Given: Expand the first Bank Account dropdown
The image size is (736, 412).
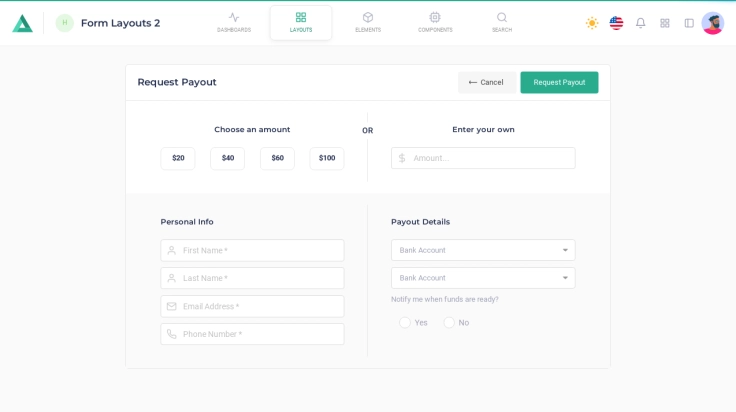Looking at the screenshot, I should [483, 250].
